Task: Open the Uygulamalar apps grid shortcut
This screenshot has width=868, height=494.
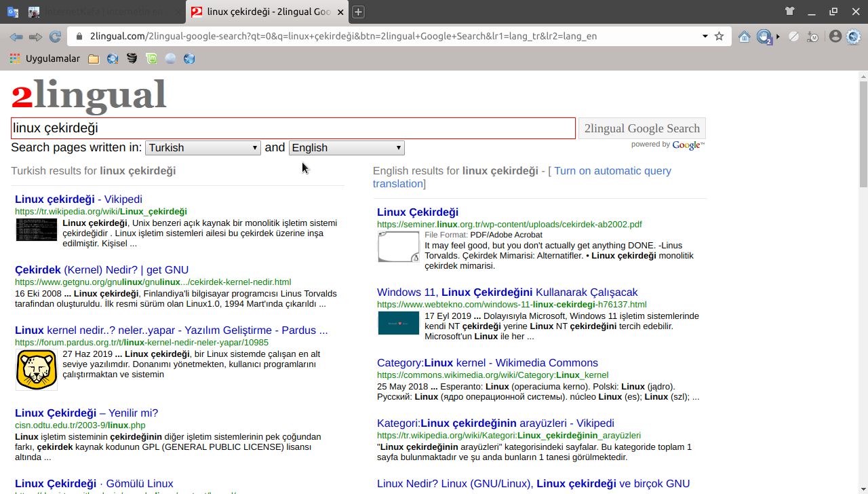Action: point(45,58)
